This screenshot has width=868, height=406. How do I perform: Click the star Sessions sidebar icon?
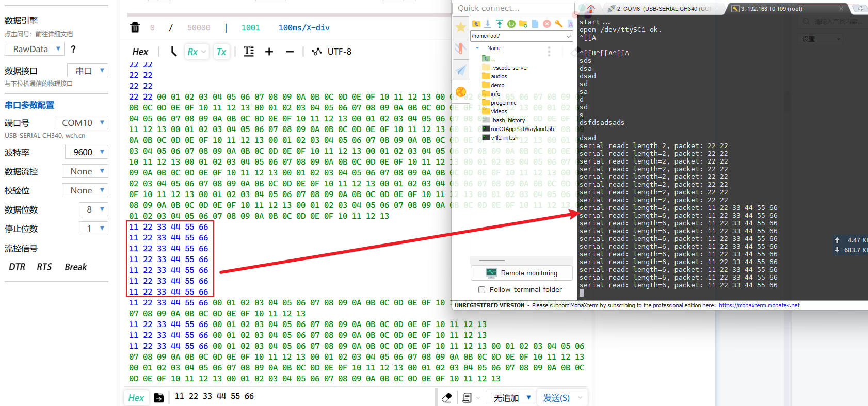point(461,27)
